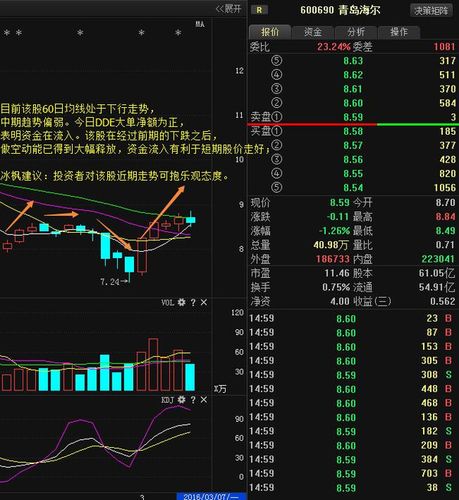Select the tick trade with volume 153
Screen dimensions: 459x500
click(x=430, y=347)
